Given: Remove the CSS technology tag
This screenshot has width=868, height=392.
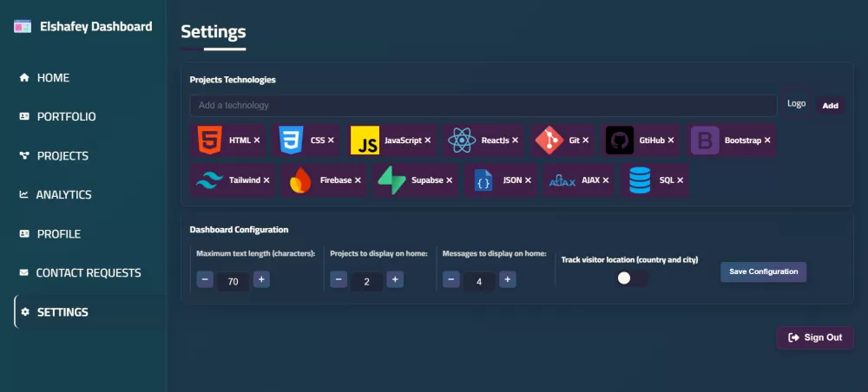Looking at the screenshot, I should pyautogui.click(x=331, y=140).
